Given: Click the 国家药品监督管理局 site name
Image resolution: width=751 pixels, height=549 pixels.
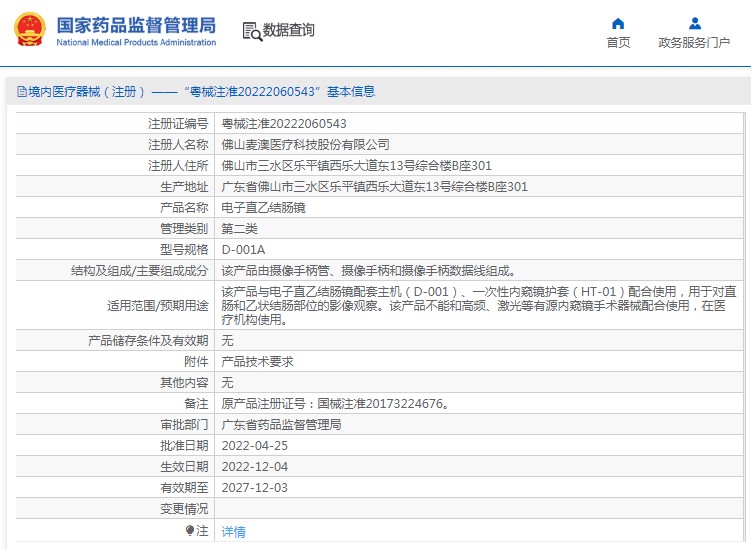Looking at the screenshot, I should 135,24.
